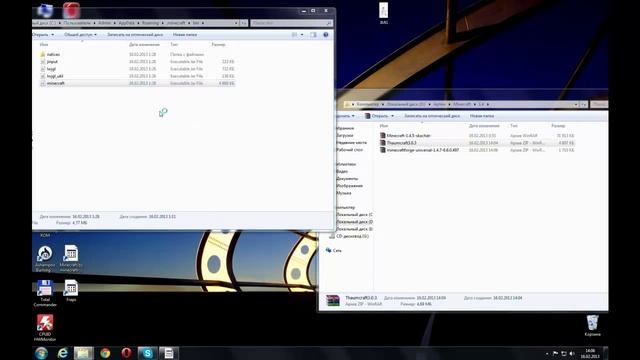Open 'Загрузки' in the right window sidebar
The width and height of the screenshot is (640, 360).
pyautogui.click(x=345, y=135)
